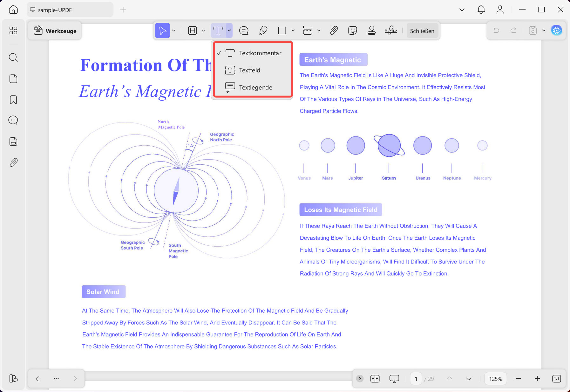Open the form fields panel in sidebar
570x392 pixels.
point(13,142)
